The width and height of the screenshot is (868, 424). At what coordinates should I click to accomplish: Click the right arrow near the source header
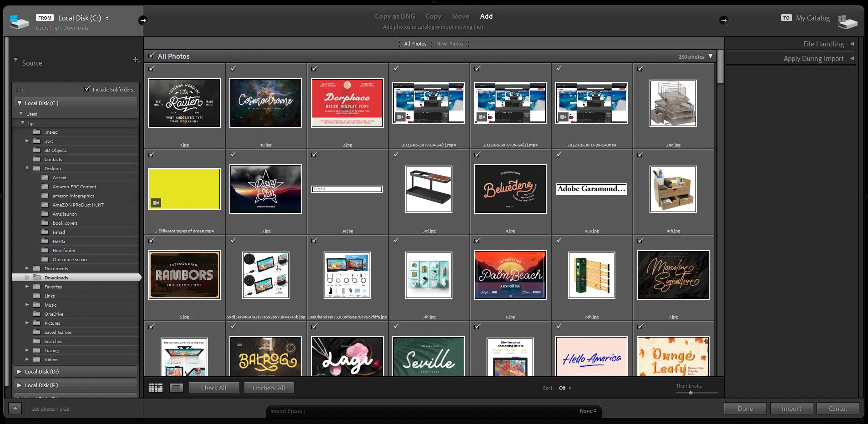tap(143, 20)
